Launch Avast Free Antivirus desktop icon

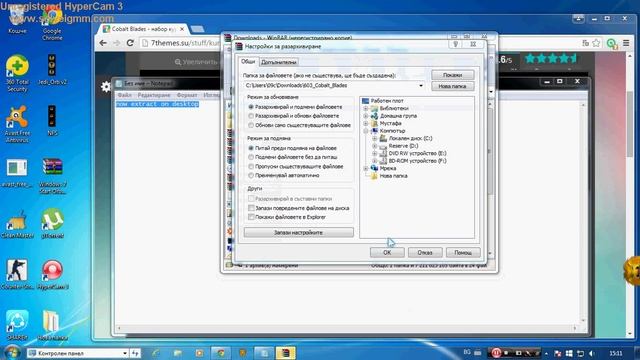point(17,124)
